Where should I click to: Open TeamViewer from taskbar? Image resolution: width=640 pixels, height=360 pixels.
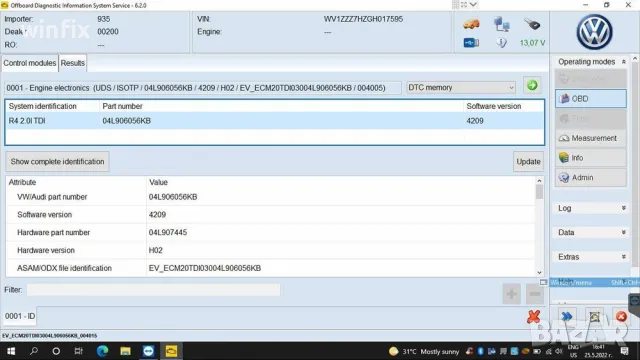[x=148, y=351]
